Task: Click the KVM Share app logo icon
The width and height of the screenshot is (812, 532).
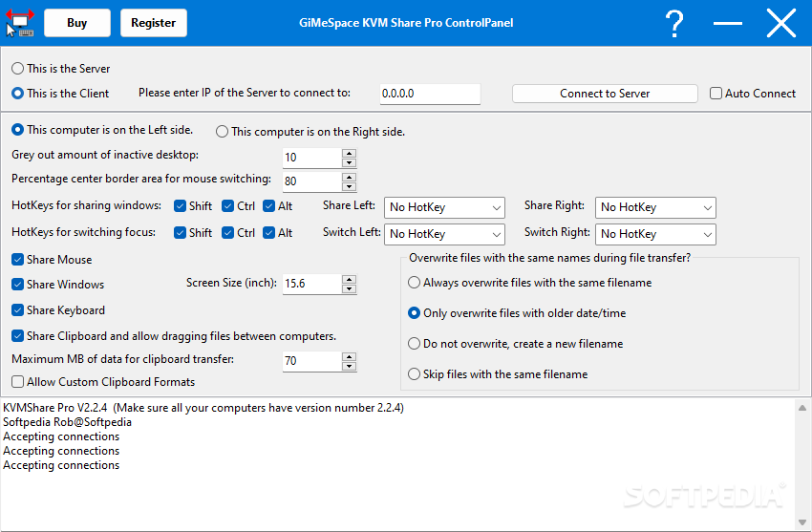Action: [x=20, y=23]
